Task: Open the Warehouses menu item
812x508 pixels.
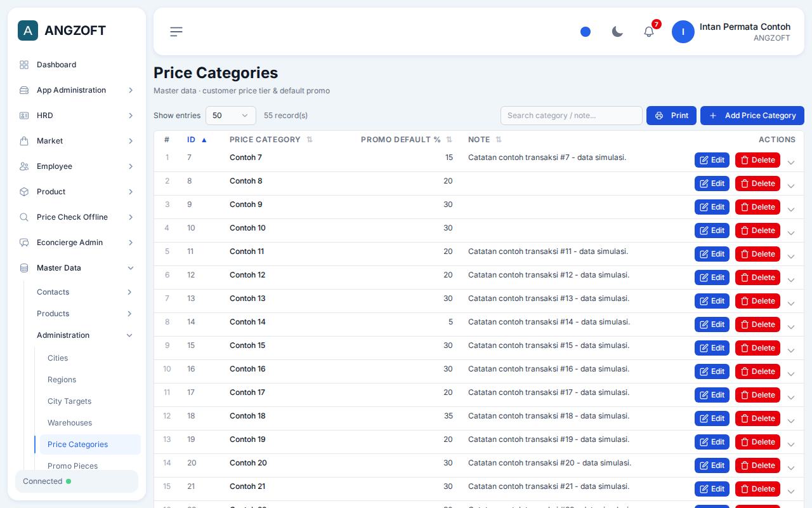Action: [x=70, y=423]
